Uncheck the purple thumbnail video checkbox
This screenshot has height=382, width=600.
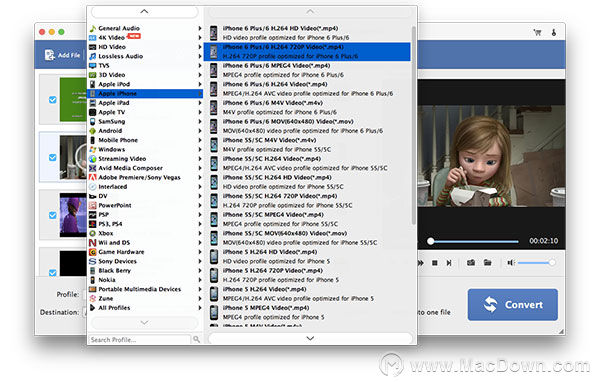coord(53,215)
